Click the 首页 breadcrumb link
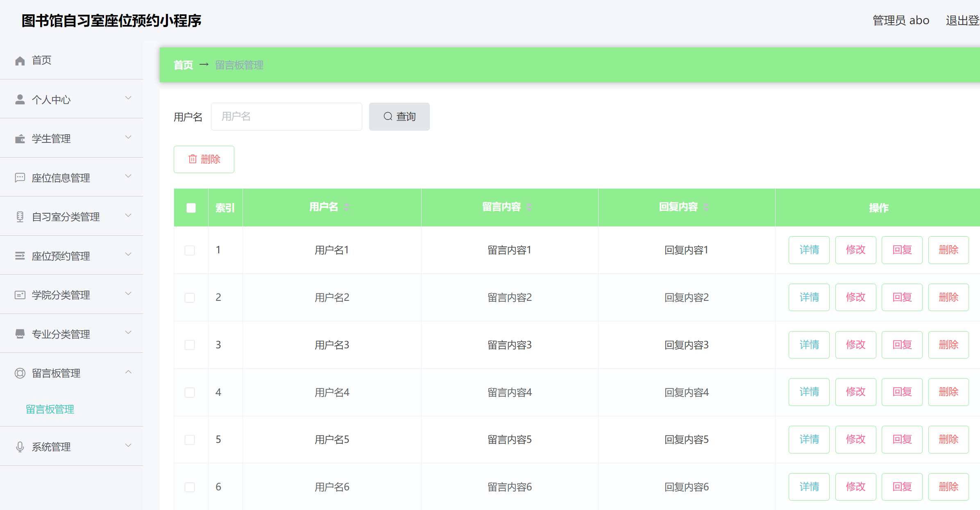The height and width of the screenshot is (510, 980). tap(183, 65)
